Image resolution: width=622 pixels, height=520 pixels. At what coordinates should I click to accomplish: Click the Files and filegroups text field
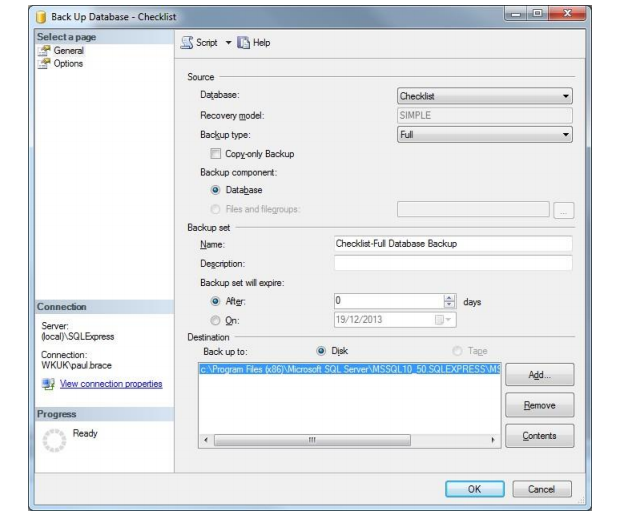473,209
